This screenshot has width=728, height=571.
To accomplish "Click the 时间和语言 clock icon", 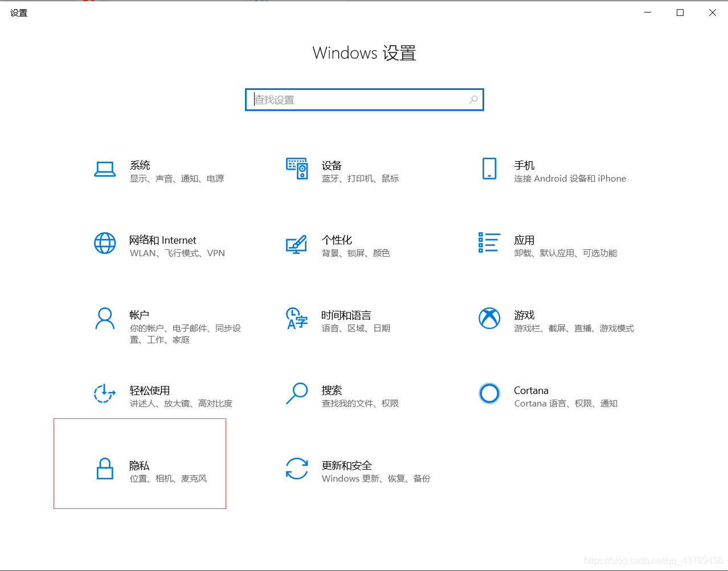I will (x=296, y=319).
